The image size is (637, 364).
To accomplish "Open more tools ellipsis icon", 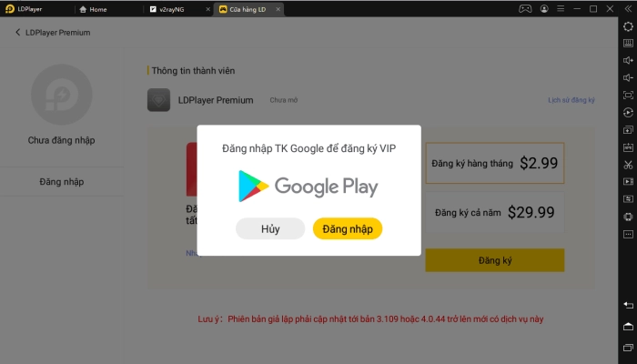I will [628, 235].
